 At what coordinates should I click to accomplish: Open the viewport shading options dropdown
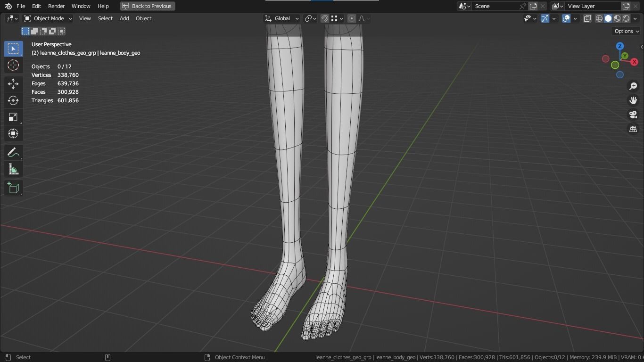coord(635,18)
